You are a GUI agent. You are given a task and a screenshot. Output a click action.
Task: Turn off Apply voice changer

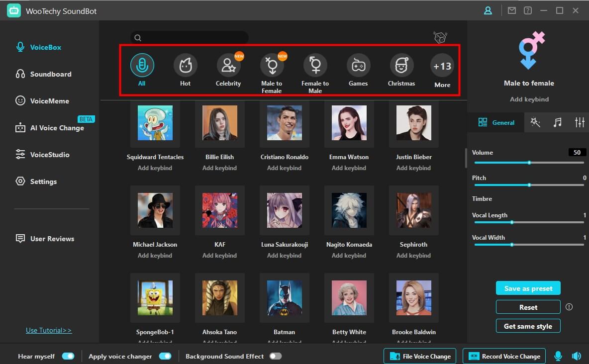(166, 356)
